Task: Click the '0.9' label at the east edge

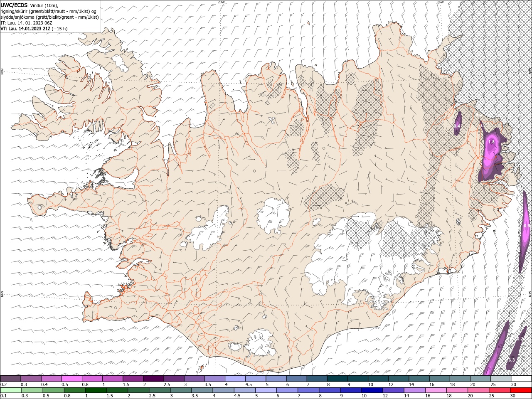Action: 527,226
